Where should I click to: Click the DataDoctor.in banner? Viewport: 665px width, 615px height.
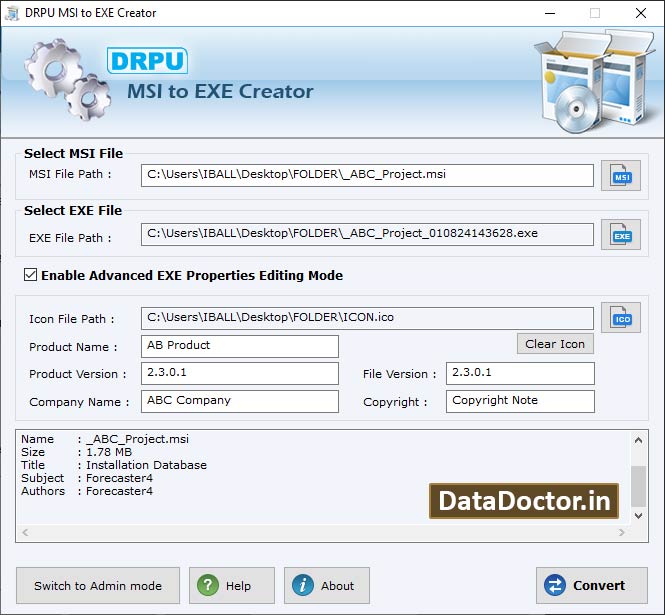(x=524, y=501)
